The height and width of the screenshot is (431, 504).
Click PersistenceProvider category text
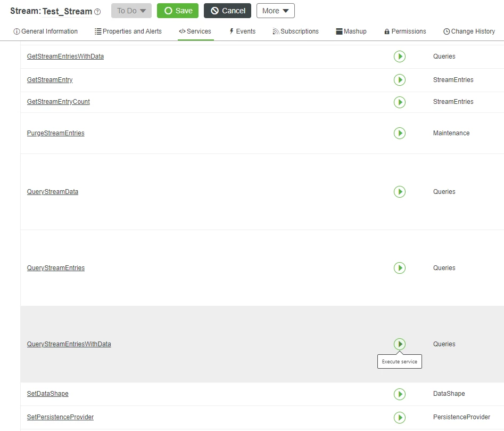[x=461, y=417]
